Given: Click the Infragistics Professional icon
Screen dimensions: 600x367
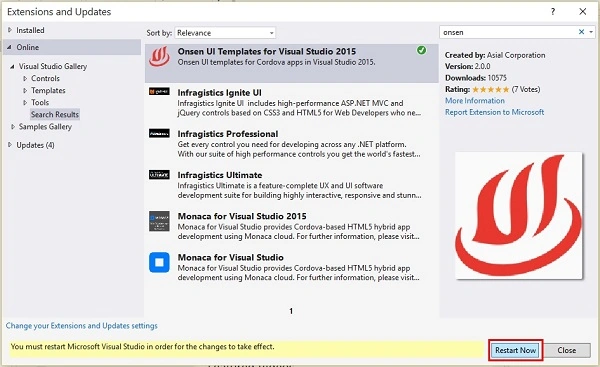Looking at the screenshot, I should (159, 134).
